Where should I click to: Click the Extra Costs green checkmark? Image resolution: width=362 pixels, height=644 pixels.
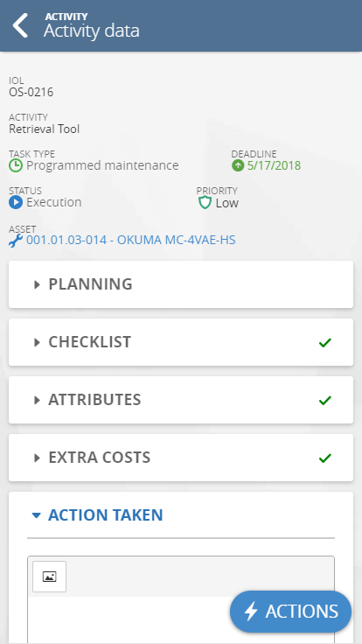click(x=324, y=458)
